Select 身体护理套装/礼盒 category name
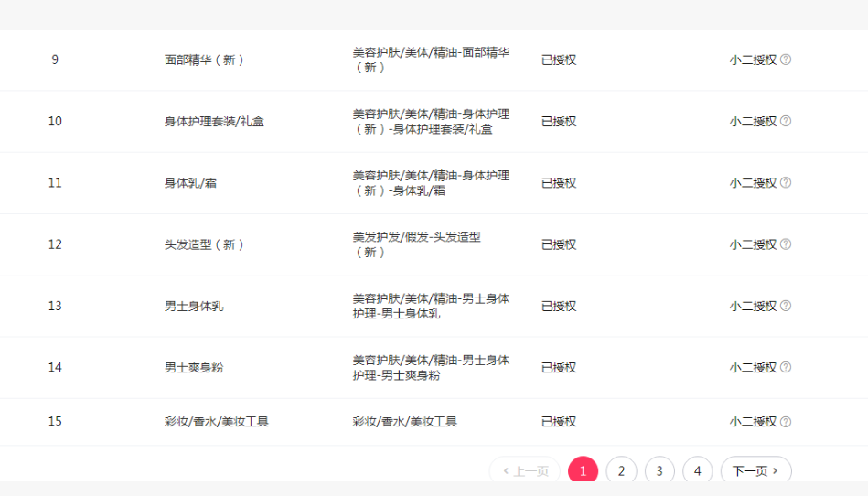The image size is (868, 496). 214,121
